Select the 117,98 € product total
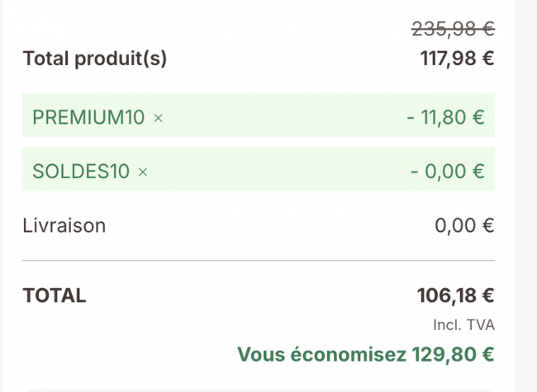537x392 pixels. pyautogui.click(x=457, y=59)
